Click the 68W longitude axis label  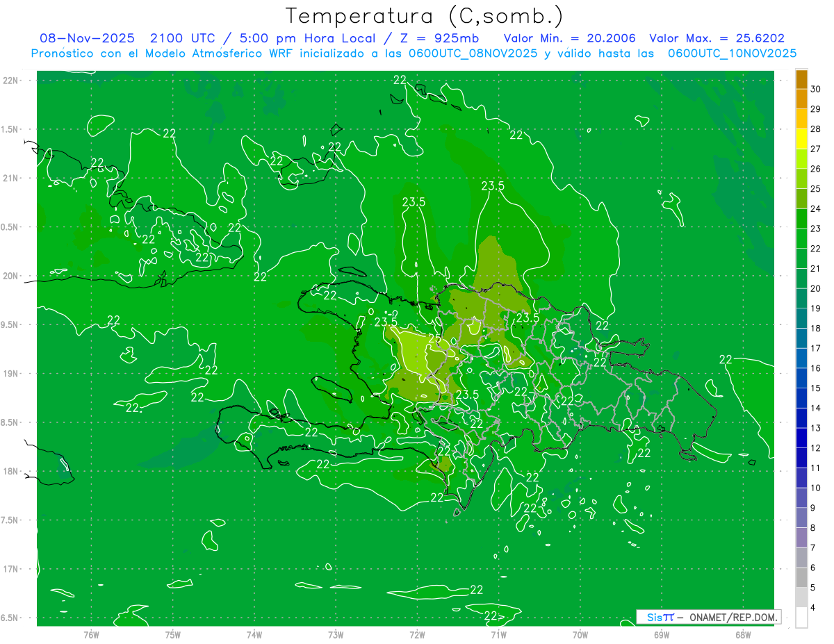(x=743, y=635)
